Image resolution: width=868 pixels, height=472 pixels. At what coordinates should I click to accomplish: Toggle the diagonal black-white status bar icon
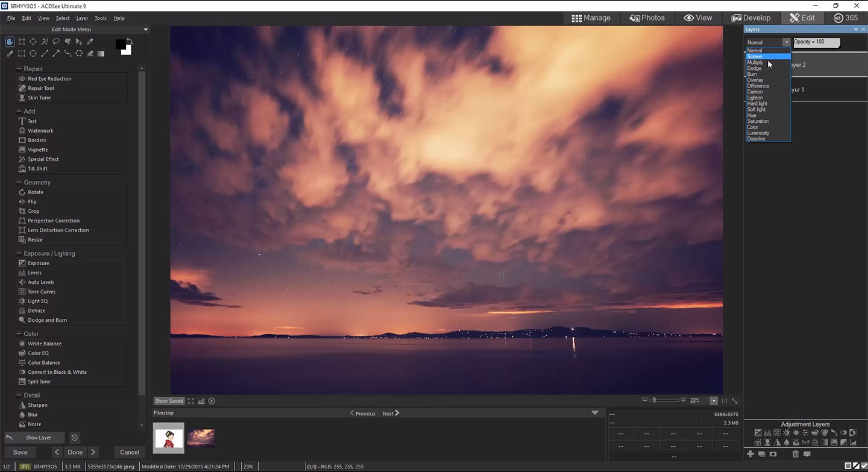(x=856, y=466)
